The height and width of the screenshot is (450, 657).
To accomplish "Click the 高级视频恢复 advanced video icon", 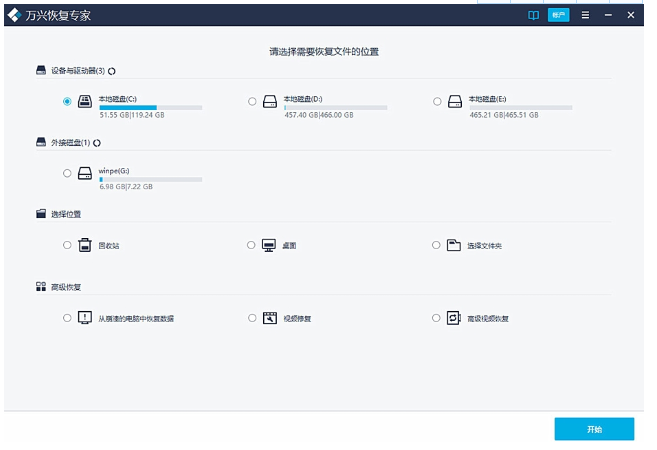I will [x=454, y=318].
